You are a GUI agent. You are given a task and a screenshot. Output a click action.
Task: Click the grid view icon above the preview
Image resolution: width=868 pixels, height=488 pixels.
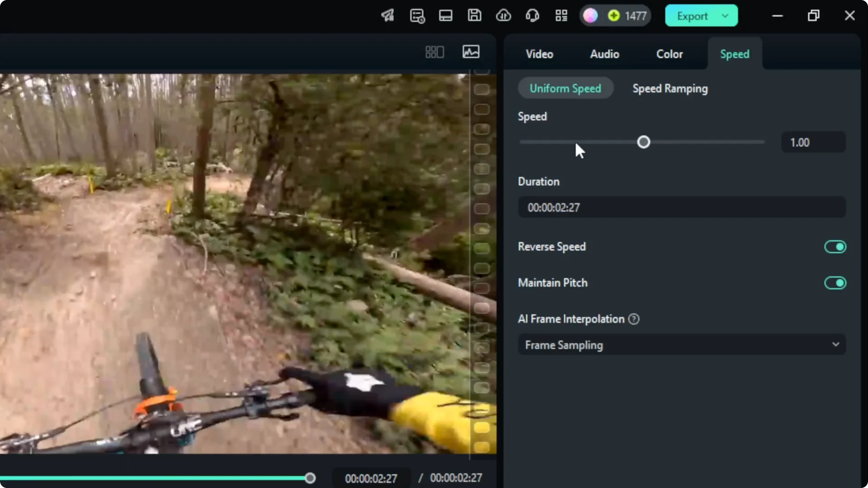click(x=434, y=52)
